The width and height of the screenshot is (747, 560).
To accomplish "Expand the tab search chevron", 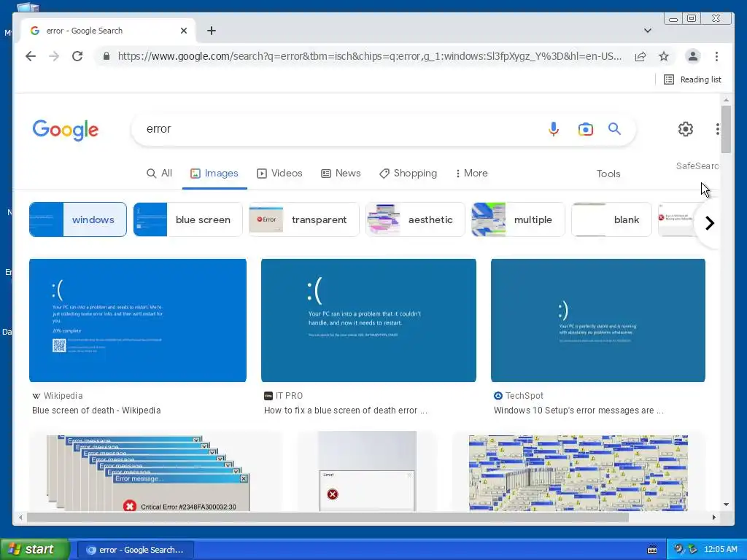I will pyautogui.click(x=648, y=31).
